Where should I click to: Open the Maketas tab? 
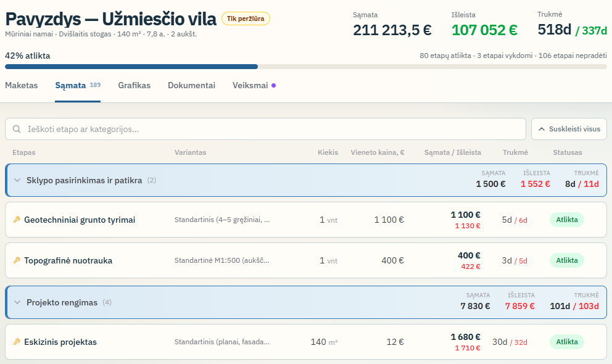point(22,85)
